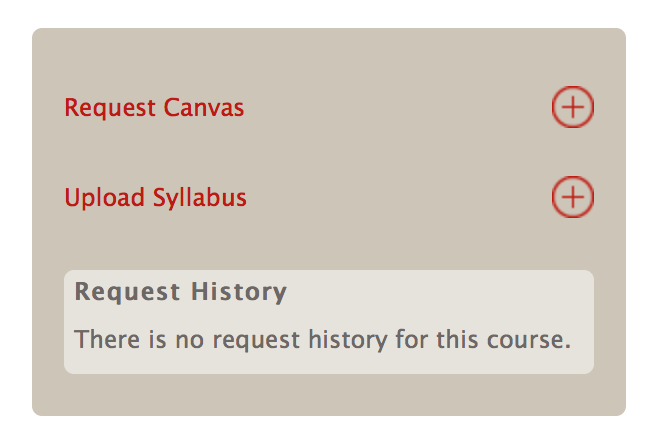This screenshot has height=444, width=656.
Task: Expand the Request Canvas section
Action: pos(572,107)
